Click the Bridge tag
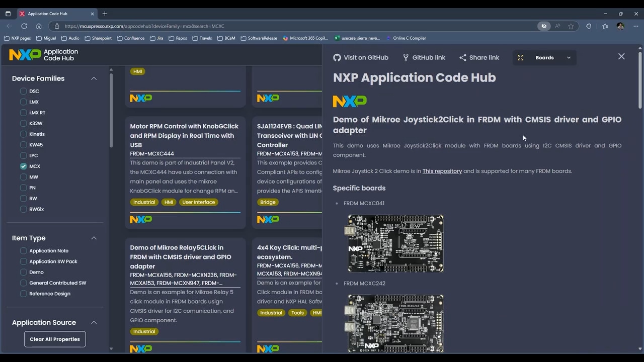The image size is (644, 362). (268, 202)
